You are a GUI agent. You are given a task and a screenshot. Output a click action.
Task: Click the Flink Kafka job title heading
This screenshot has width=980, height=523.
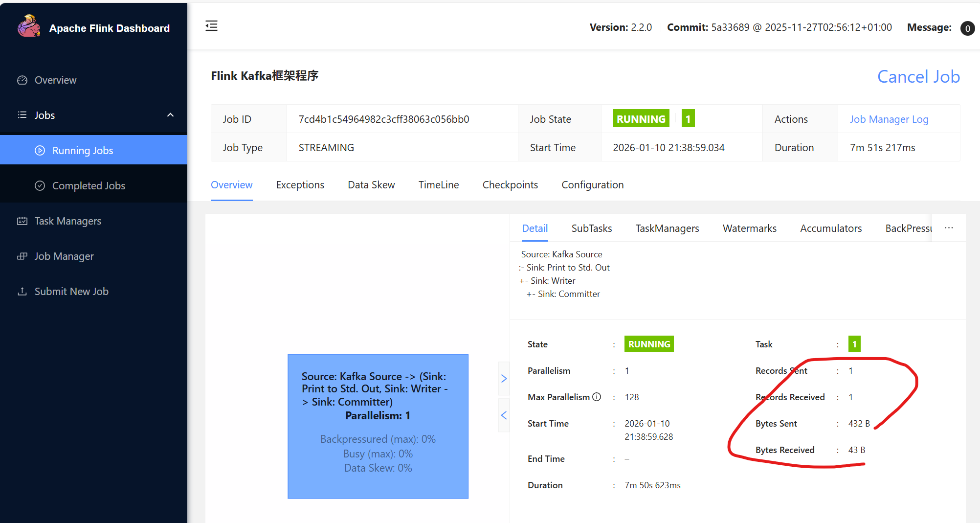point(265,76)
